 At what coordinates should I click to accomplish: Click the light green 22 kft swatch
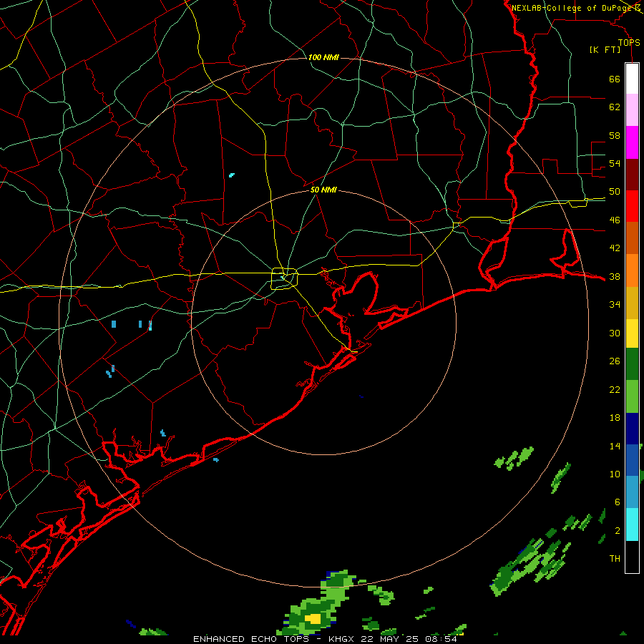click(632, 396)
